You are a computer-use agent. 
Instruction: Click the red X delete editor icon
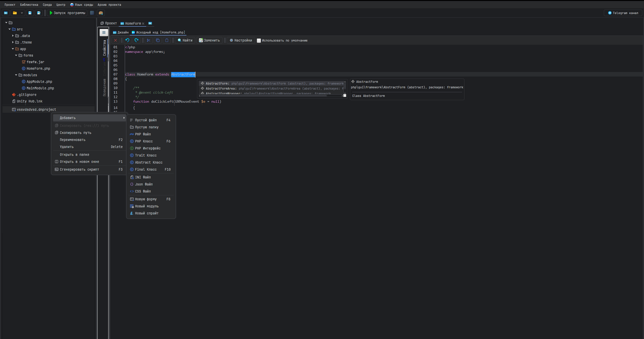(x=115, y=40)
